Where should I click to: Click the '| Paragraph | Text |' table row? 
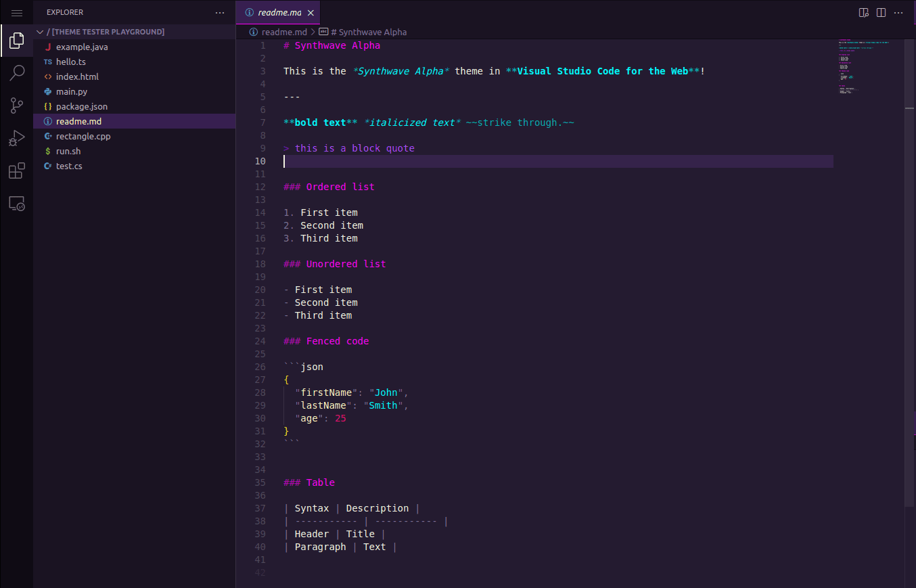coord(340,547)
